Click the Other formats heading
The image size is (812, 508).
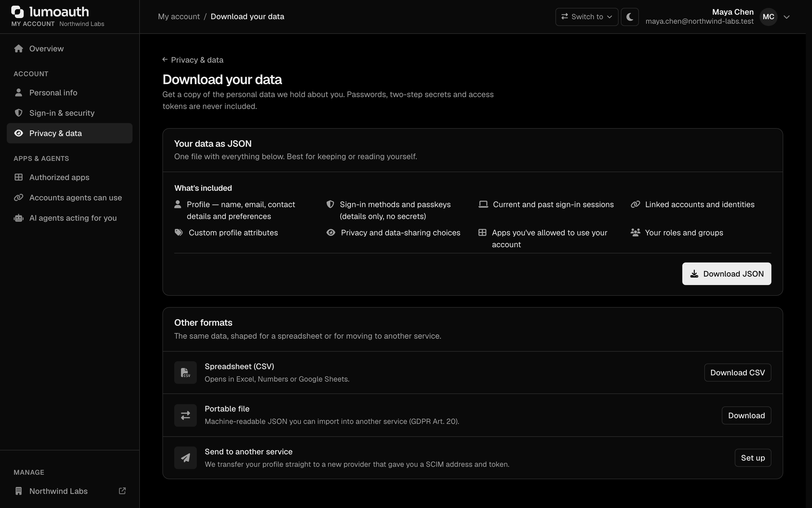[203, 323]
